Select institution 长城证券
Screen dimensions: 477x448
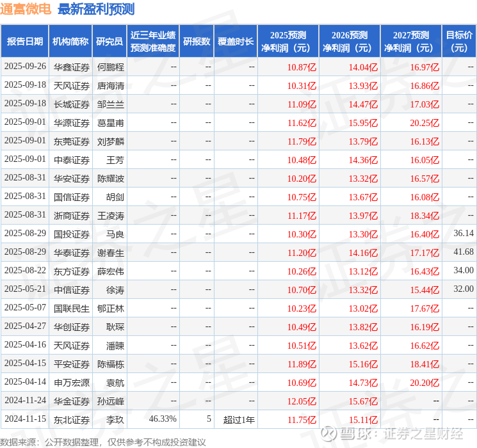(72, 104)
